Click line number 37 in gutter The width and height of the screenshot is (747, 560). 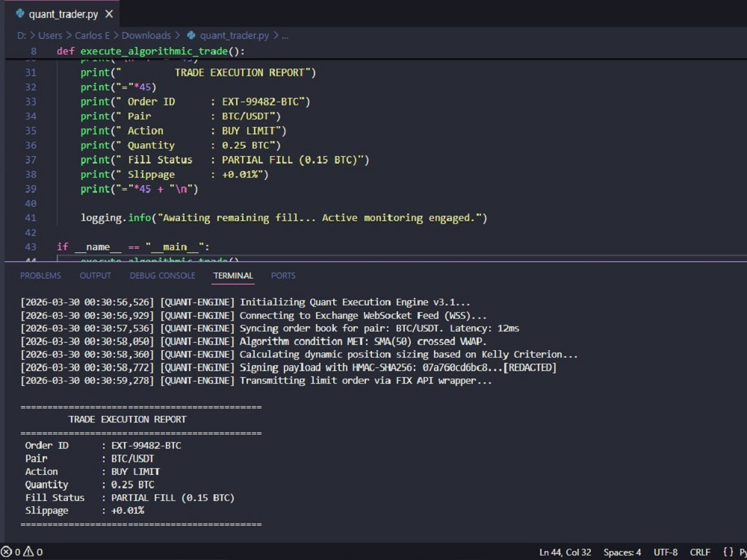[x=31, y=160]
